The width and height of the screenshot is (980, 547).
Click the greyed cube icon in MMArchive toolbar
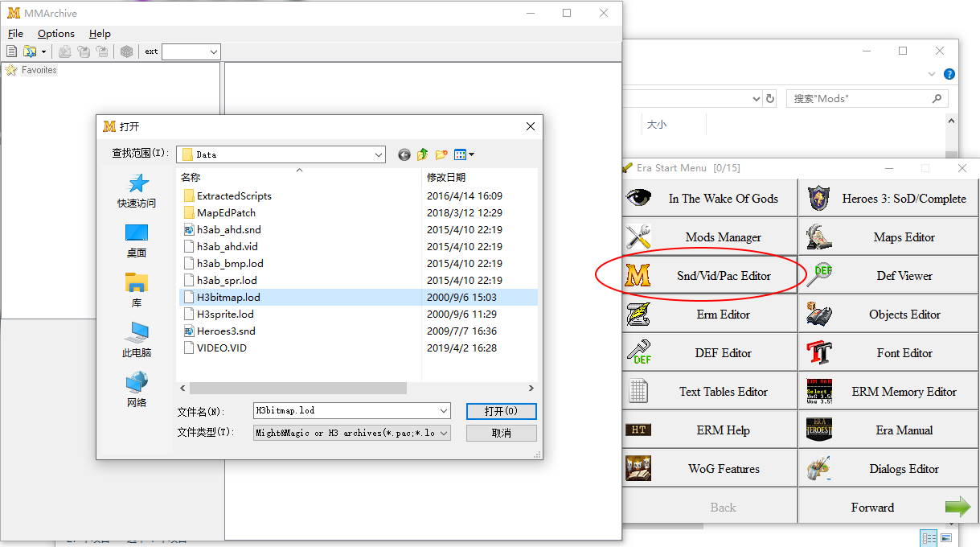126,51
